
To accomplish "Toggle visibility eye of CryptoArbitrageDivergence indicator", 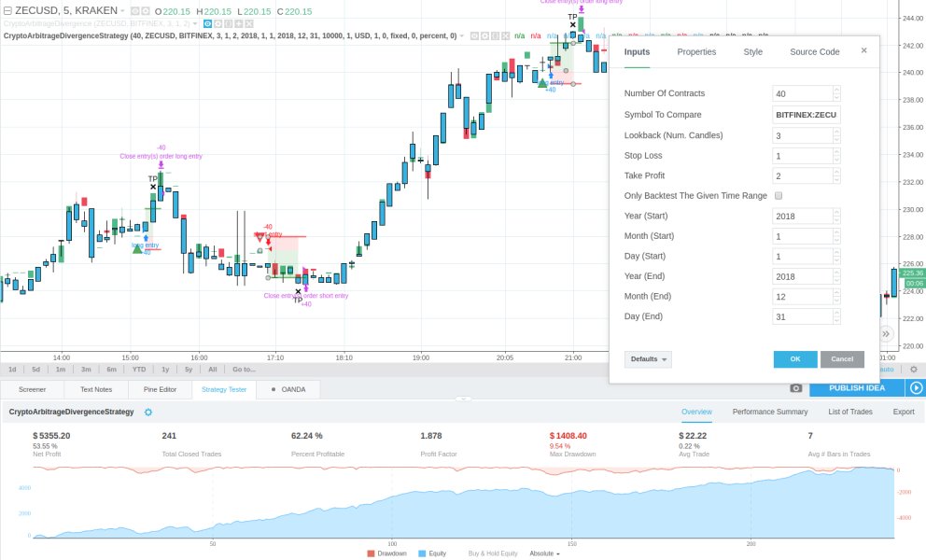I will click(x=207, y=23).
